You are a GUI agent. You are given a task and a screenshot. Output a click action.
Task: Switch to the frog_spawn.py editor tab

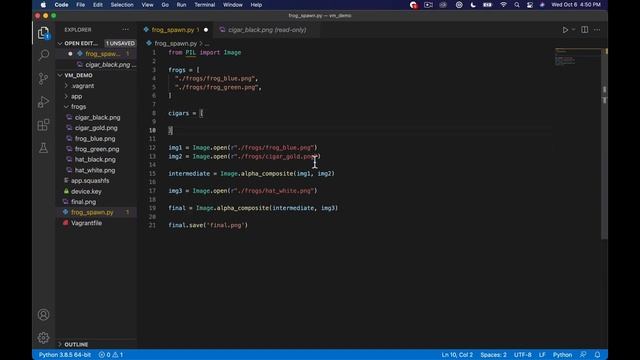pos(173,30)
